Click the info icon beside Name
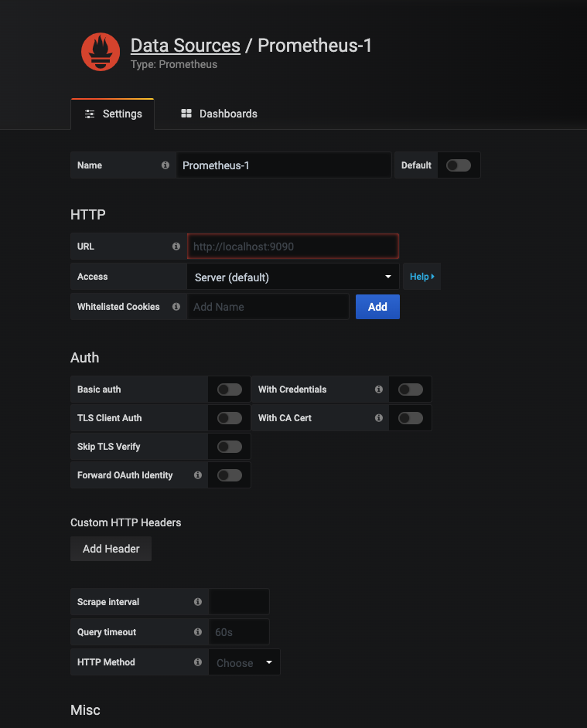Viewport: 587px width, 728px height. point(165,165)
